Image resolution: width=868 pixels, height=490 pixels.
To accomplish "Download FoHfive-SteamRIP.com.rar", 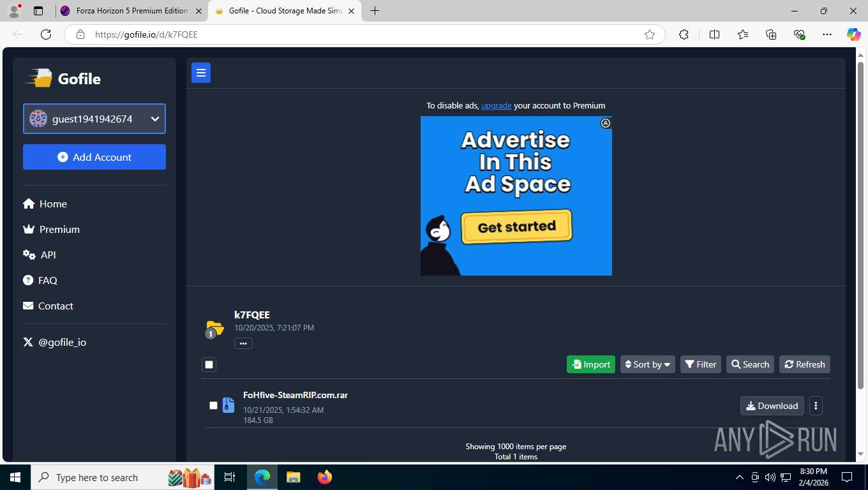I will [x=772, y=406].
